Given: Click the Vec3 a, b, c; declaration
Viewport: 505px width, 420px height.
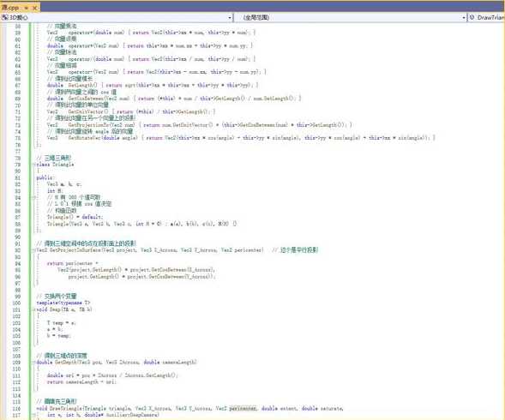Looking at the screenshot, I should [64, 184].
